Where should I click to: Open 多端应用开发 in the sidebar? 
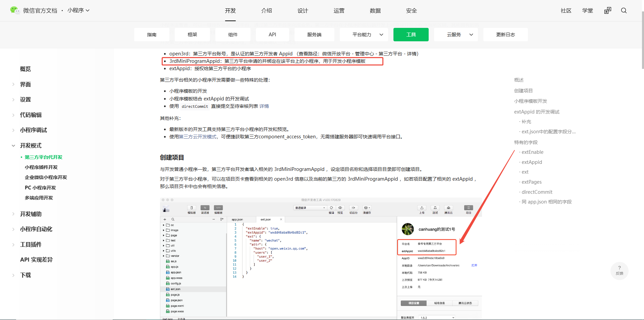click(39, 198)
